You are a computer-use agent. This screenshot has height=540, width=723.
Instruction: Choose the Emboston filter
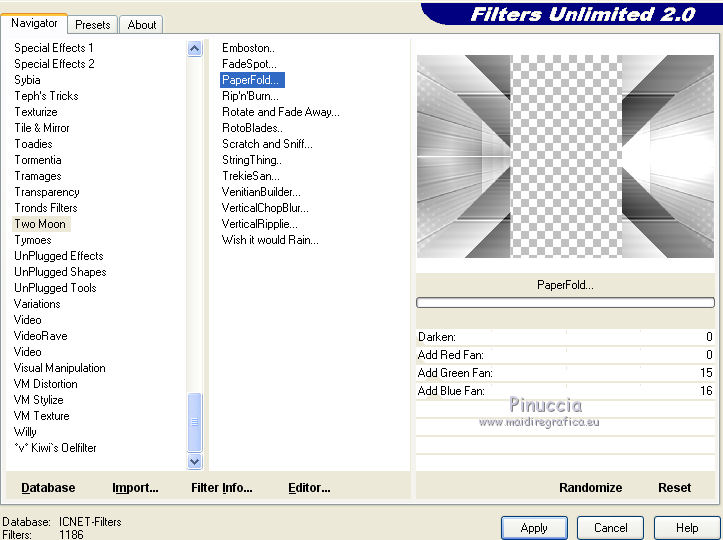point(248,48)
